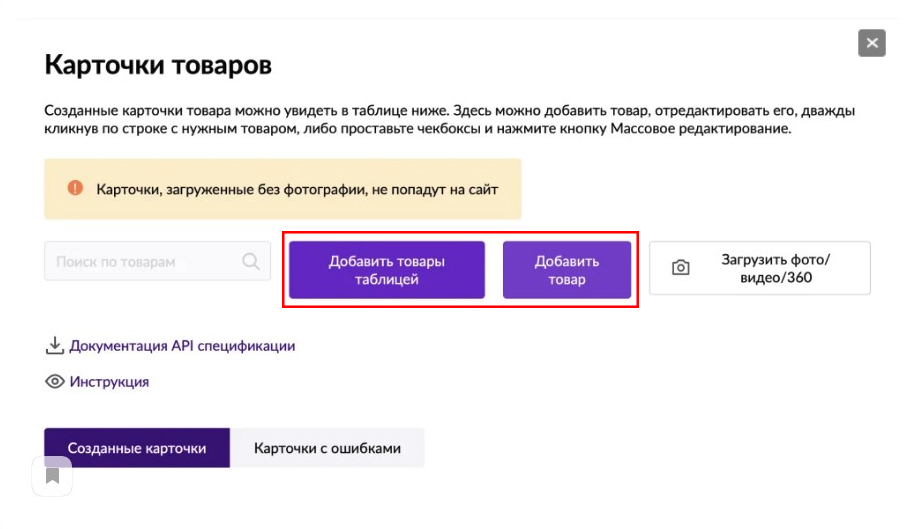Switch to the Созданные карточки tab
Screen dimensions: 916x529
click(x=137, y=448)
